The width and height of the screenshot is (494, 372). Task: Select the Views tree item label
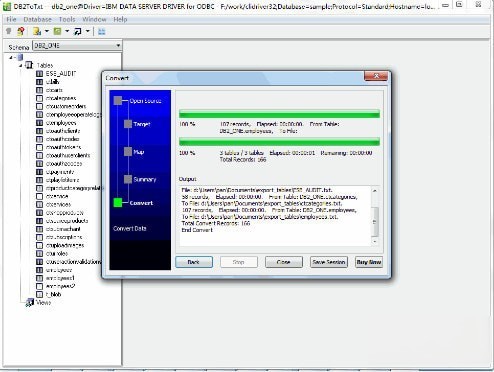click(x=43, y=303)
